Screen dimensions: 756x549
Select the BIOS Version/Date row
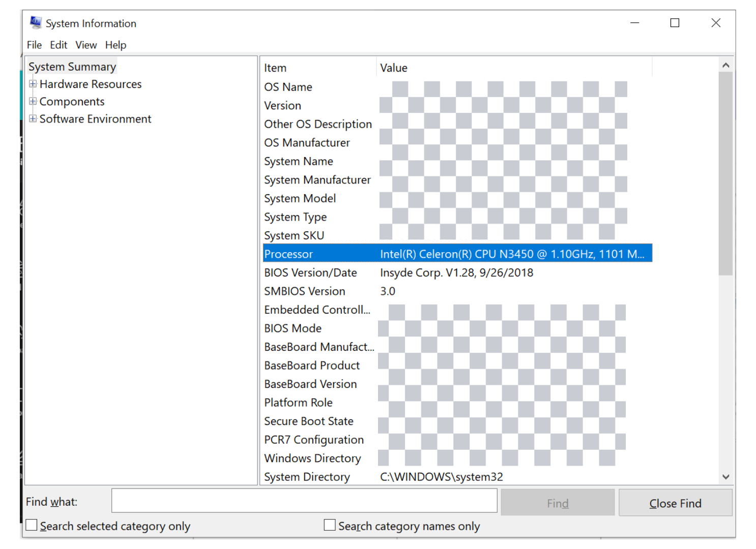(x=457, y=272)
